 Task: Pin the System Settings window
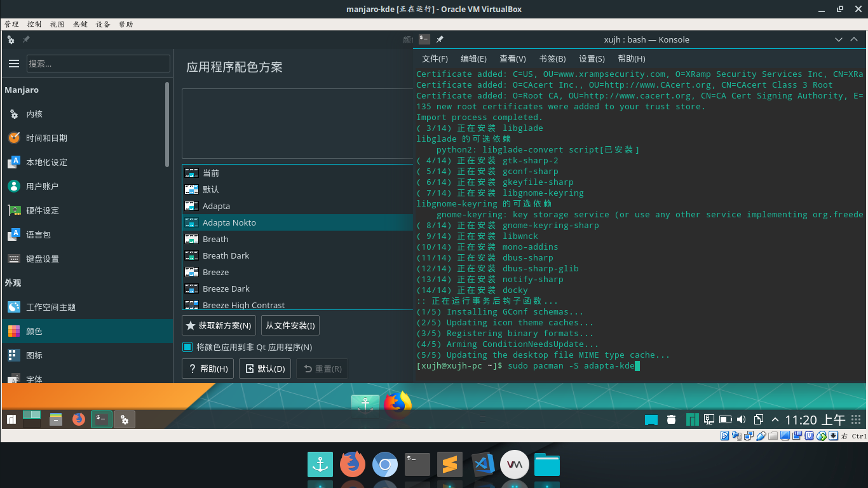(26, 39)
